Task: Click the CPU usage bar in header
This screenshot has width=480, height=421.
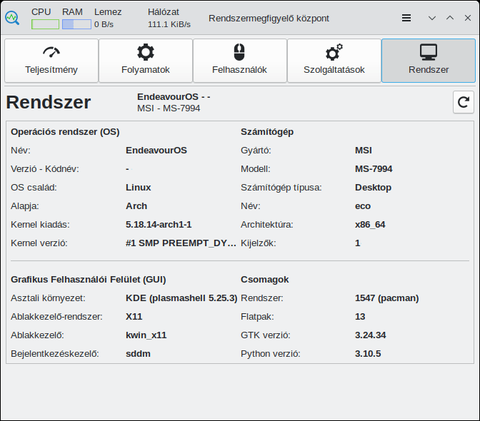Action: 45,24
